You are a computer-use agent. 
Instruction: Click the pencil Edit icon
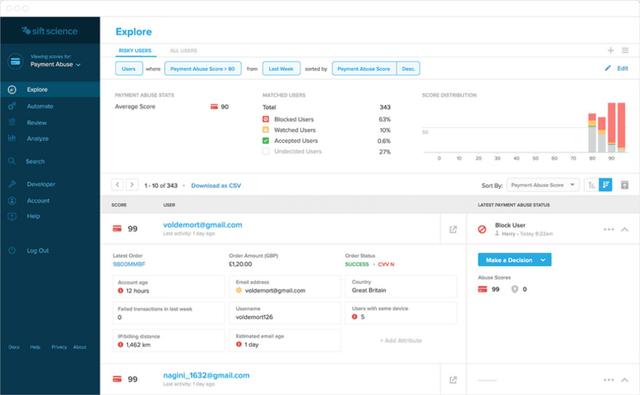[x=608, y=68]
